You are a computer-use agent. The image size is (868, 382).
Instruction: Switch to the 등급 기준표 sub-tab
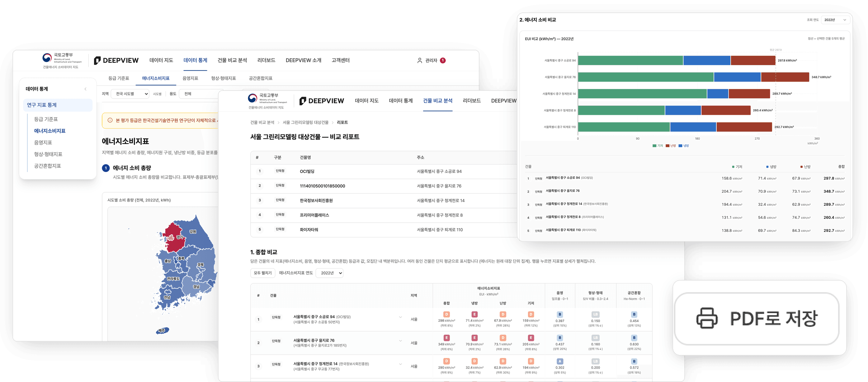point(119,78)
